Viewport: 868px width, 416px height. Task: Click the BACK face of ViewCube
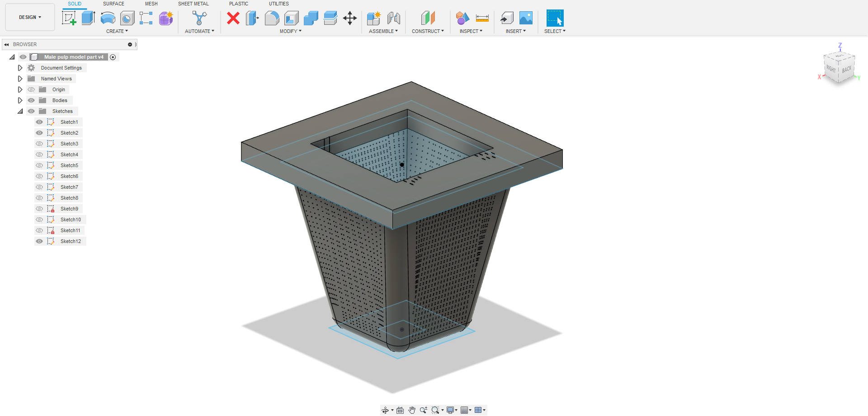847,70
